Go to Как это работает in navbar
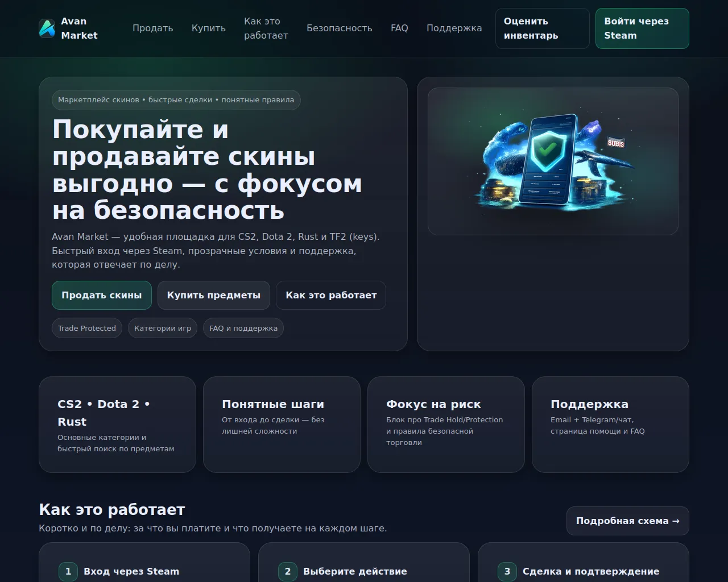The image size is (728, 582). pos(266,28)
